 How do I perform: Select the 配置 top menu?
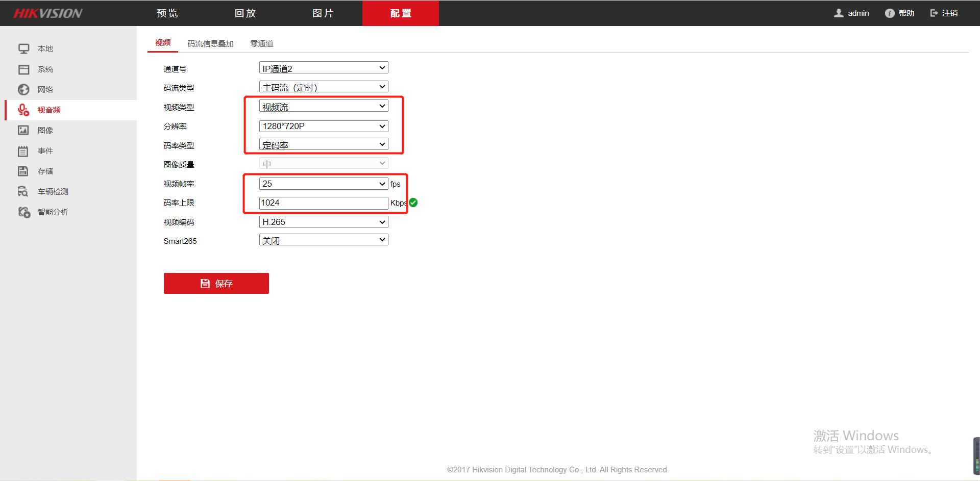[401, 13]
